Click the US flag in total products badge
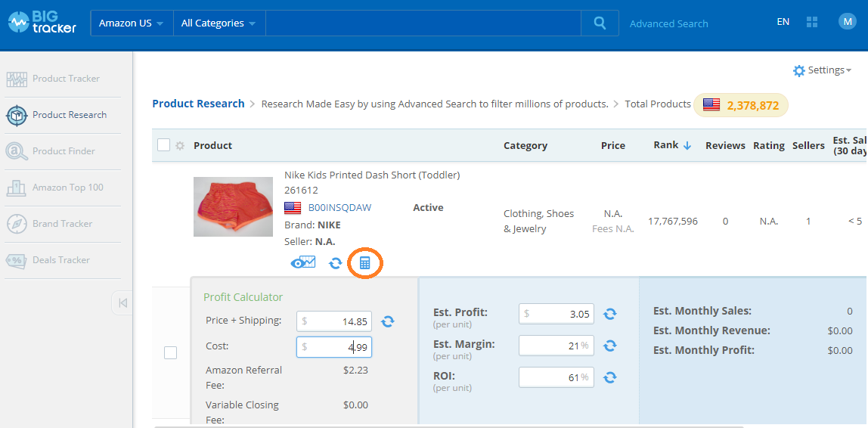868x428 pixels. pyautogui.click(x=711, y=104)
